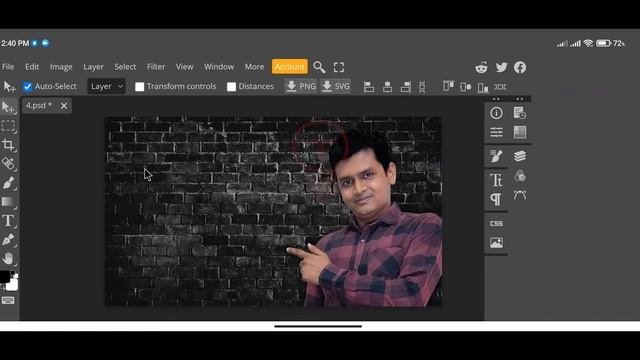Open the Character panel icon
Screen dimensions: 640x360
pyautogui.click(x=496, y=180)
